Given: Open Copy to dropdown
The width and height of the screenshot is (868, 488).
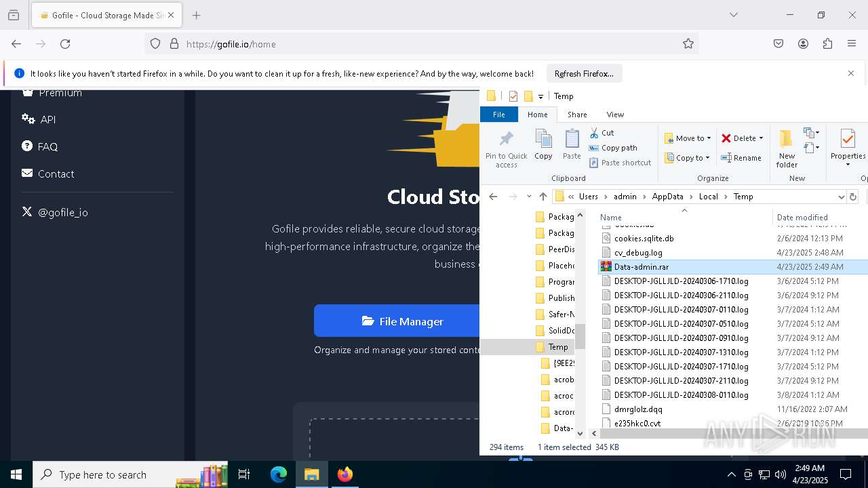Looking at the screenshot, I should point(687,158).
